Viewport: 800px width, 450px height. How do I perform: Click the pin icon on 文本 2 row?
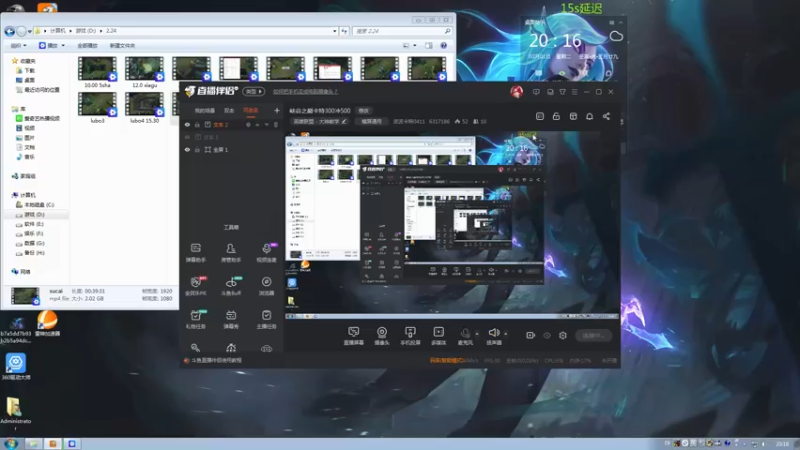[x=248, y=124]
